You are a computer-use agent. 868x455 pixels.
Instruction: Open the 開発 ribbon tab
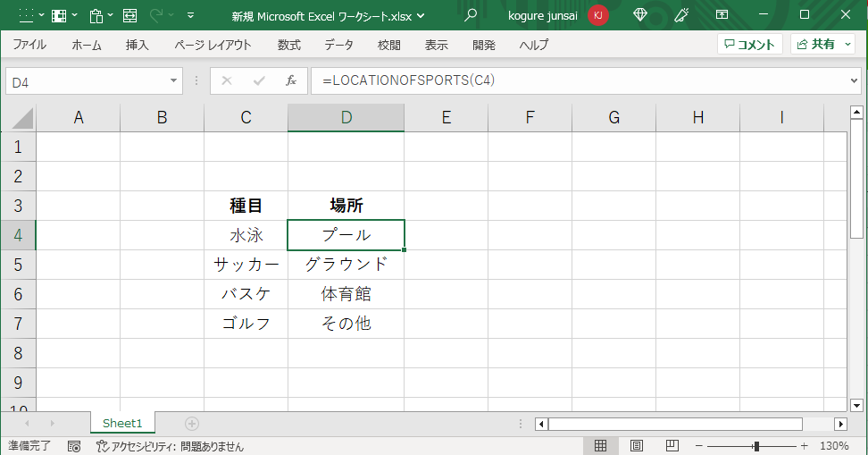pyautogui.click(x=484, y=45)
